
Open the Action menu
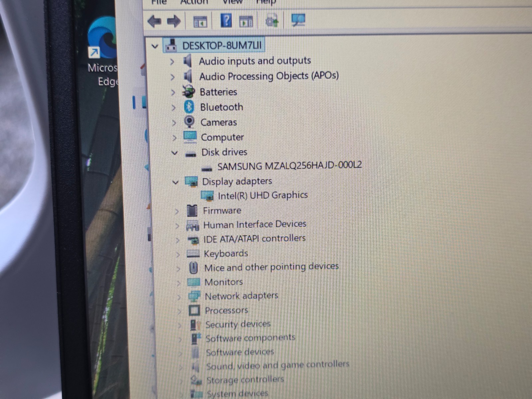tap(194, 2)
